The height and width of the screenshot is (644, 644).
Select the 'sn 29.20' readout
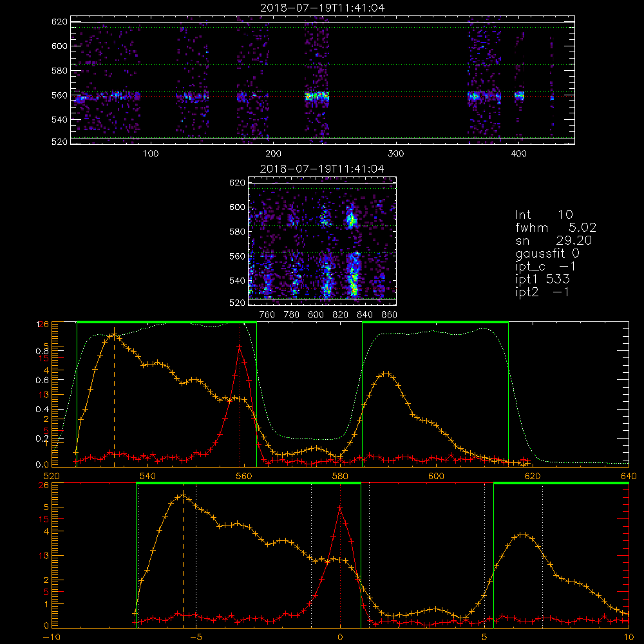[554, 240]
